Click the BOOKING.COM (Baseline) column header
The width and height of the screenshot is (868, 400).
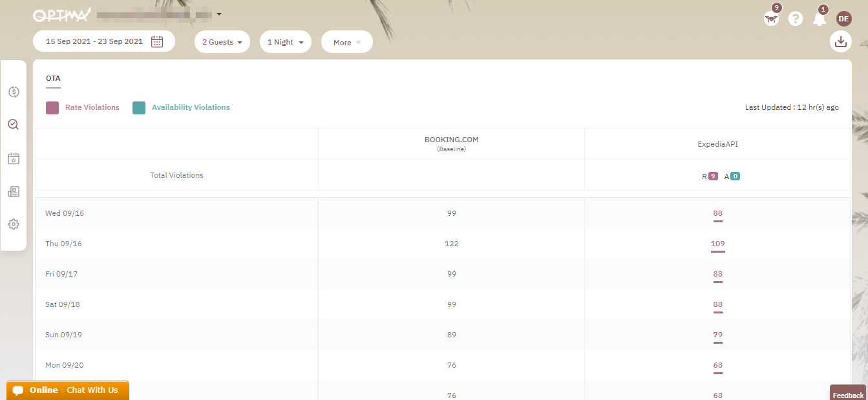pos(452,143)
